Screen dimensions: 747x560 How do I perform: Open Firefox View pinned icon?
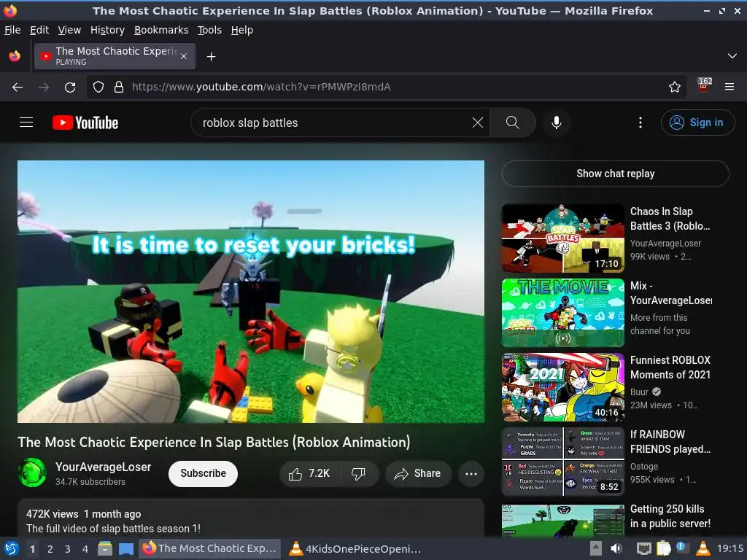(x=15, y=56)
